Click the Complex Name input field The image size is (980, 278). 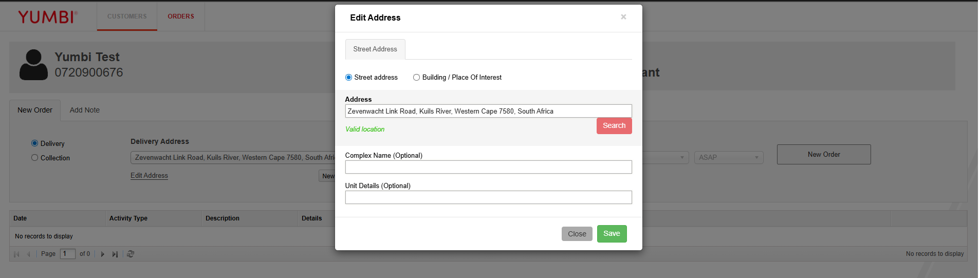click(x=488, y=167)
